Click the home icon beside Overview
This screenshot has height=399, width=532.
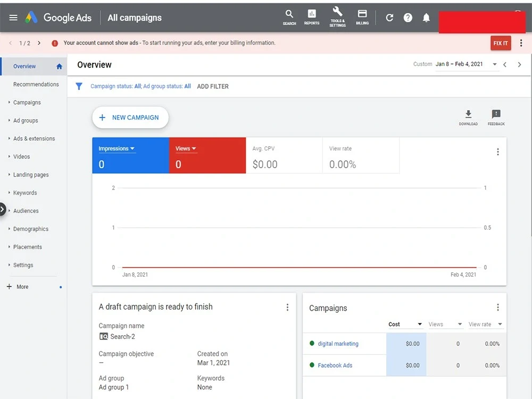click(x=59, y=66)
